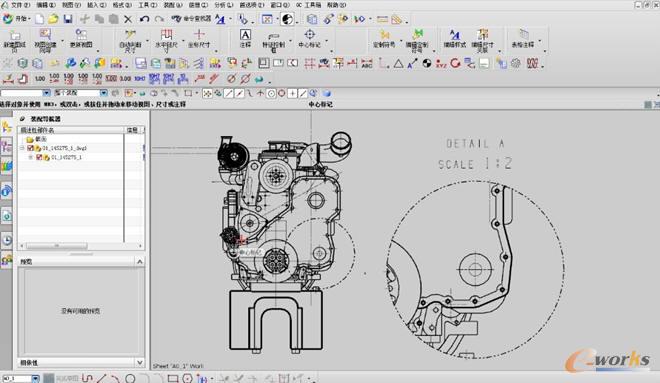The width and height of the screenshot is (660, 383).
Task: Click the Save floppy disk icon
Action: tap(68, 19)
